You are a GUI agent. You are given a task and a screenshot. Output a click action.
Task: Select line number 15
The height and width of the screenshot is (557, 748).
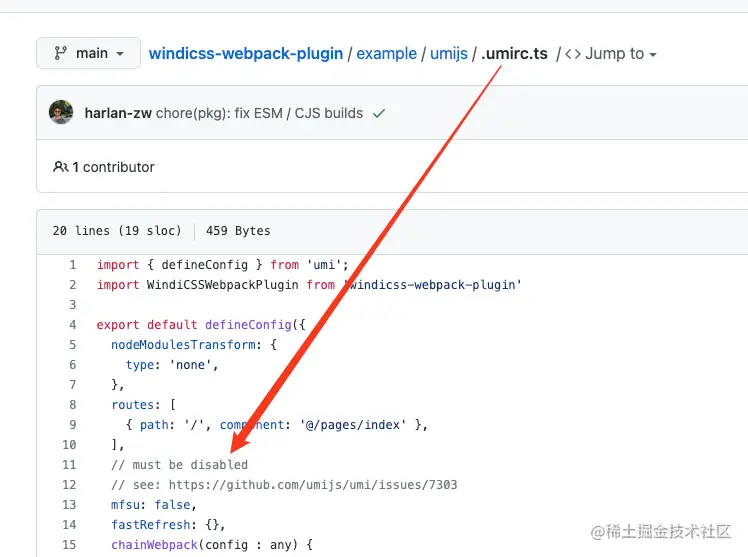coord(69,545)
